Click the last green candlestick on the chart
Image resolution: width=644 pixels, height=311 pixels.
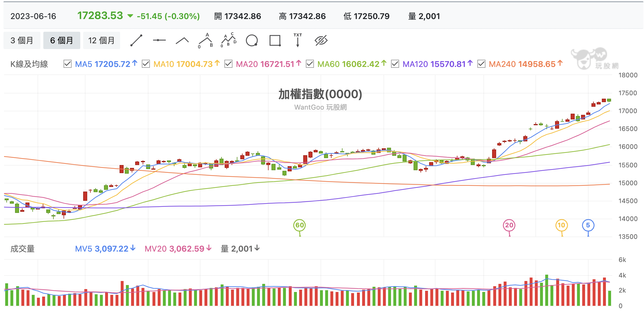(609, 100)
